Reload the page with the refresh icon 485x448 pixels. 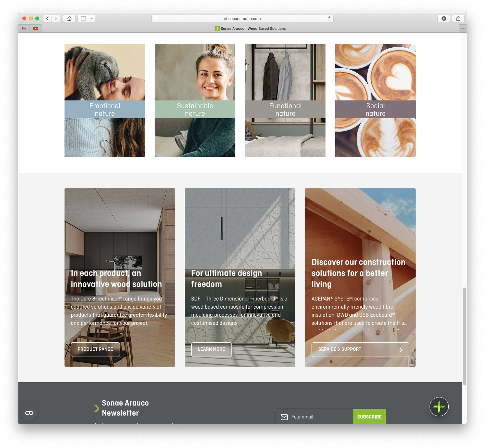point(329,18)
